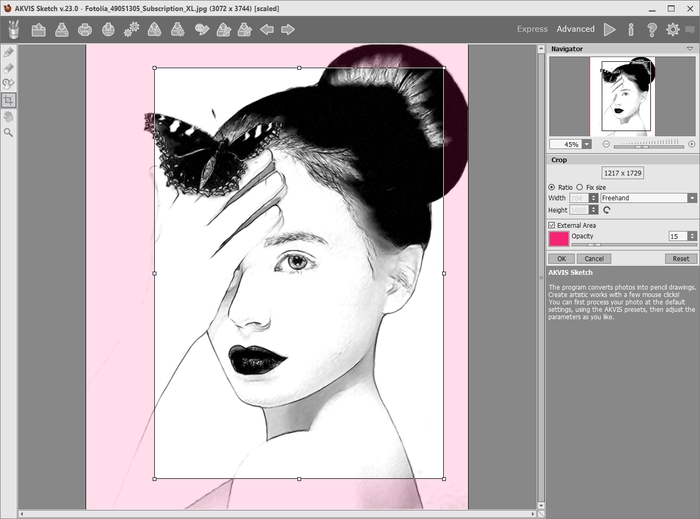Viewport: 700px width, 519px height.
Task: Click the 1217 x 1729 crop size readout
Action: [623, 173]
